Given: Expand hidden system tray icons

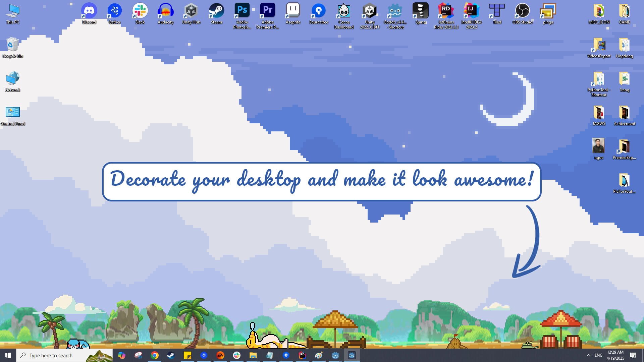Looking at the screenshot, I should click(x=589, y=355).
